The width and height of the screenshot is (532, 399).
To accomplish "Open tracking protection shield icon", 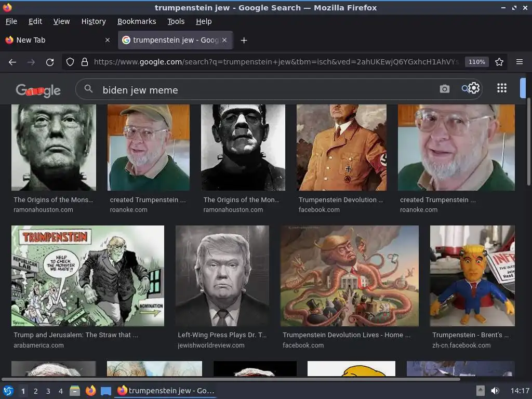I will [x=70, y=62].
